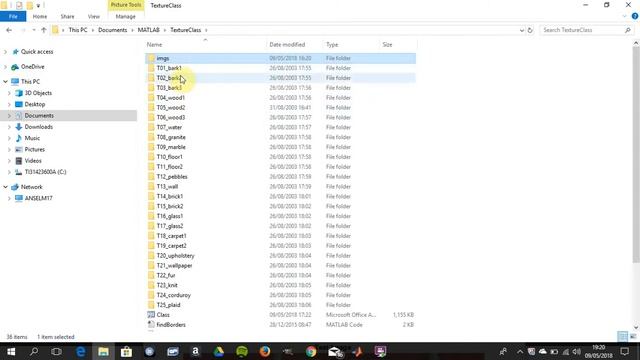Click the file list vertical scrollbar
Screen dimensions: 640x360
pyautogui.click(x=636, y=155)
